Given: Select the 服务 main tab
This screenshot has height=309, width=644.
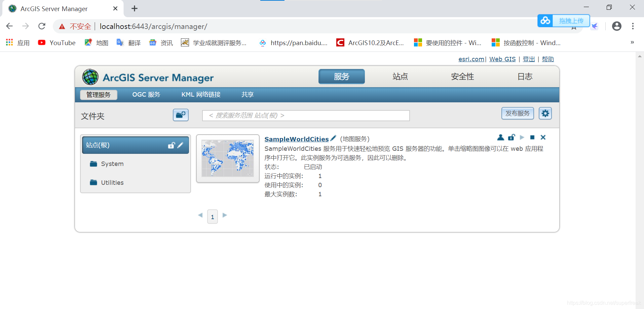Looking at the screenshot, I should pyautogui.click(x=341, y=76).
